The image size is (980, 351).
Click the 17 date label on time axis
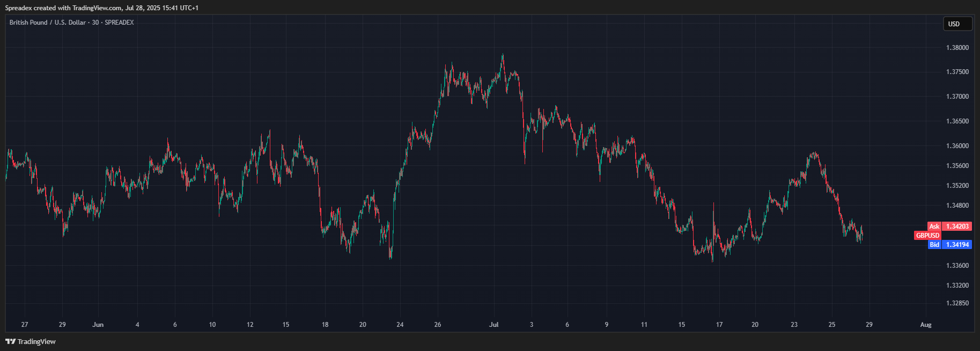pyautogui.click(x=719, y=325)
